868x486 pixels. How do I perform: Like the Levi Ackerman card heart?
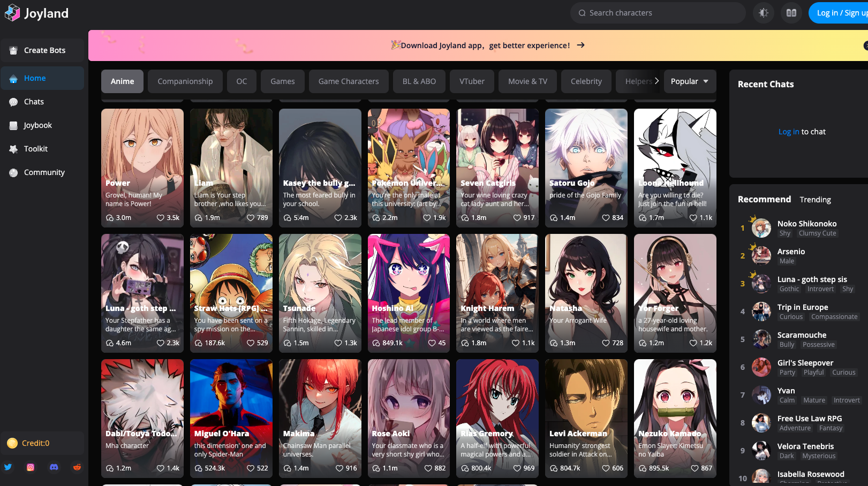coord(606,468)
